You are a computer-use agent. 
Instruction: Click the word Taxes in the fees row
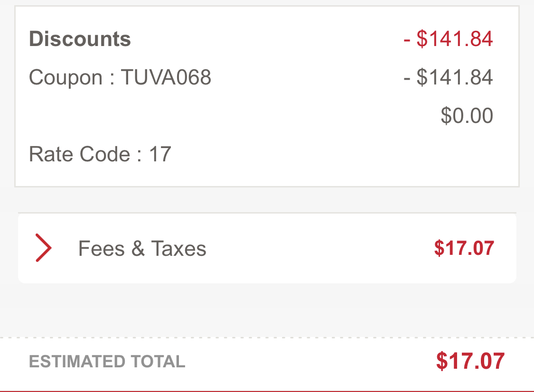(179, 248)
